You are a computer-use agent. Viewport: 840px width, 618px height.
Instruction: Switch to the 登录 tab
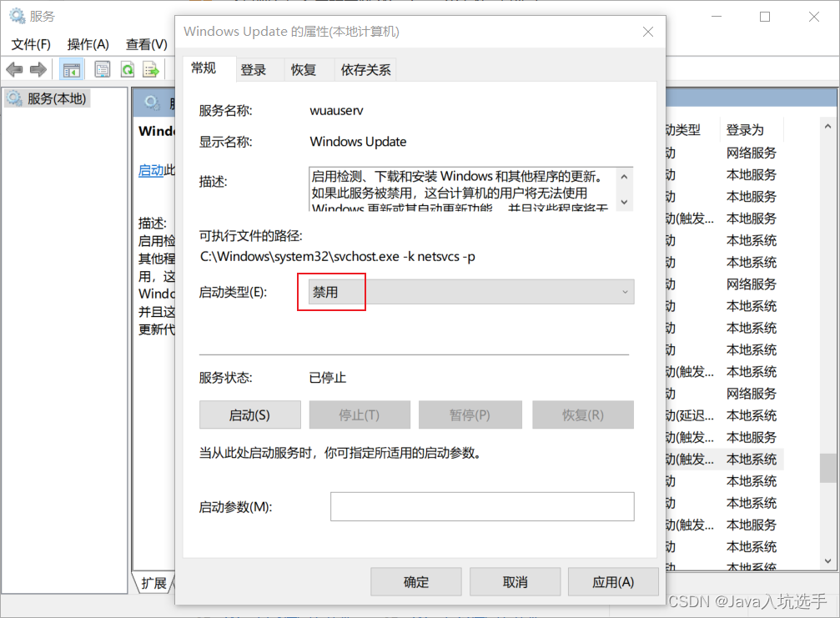click(254, 69)
